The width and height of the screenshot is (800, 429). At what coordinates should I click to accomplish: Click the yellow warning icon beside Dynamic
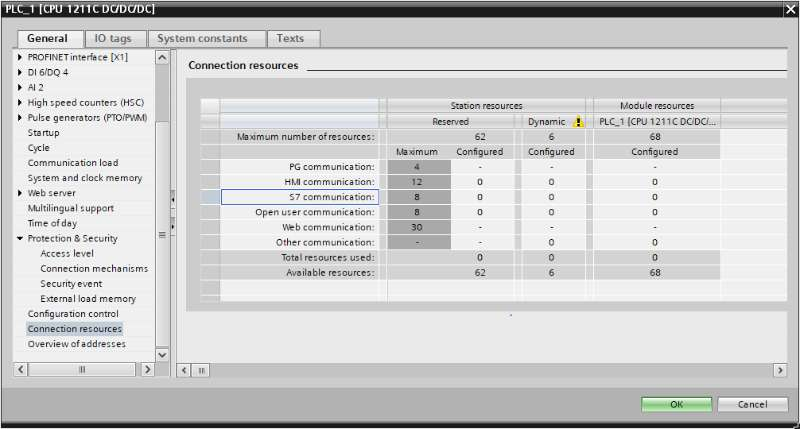[578, 122]
